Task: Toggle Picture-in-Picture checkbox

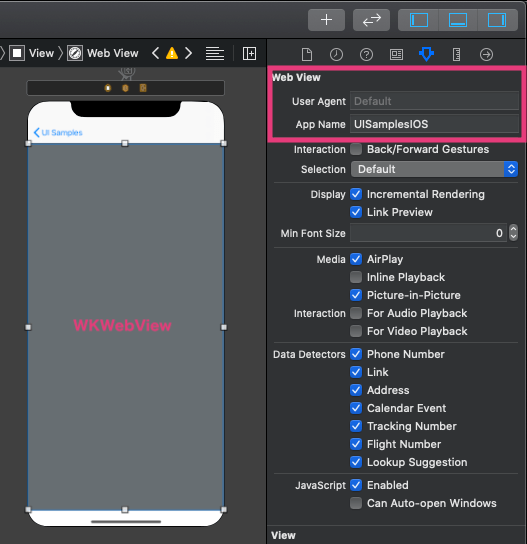Action: pyautogui.click(x=356, y=295)
